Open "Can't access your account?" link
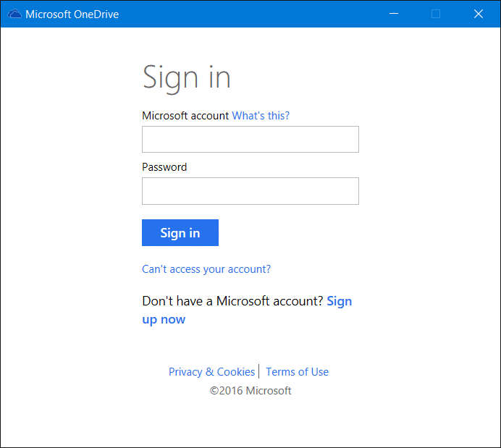The height and width of the screenshot is (448, 501). (x=206, y=269)
